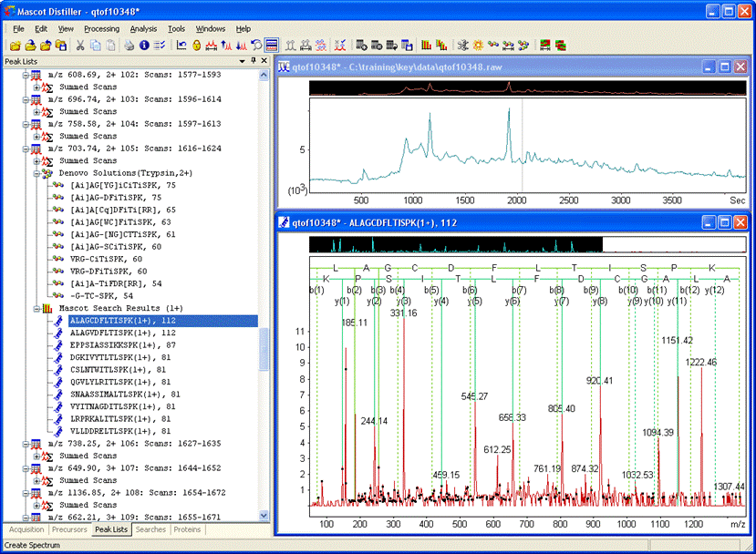Viewport: 756px width, 554px height.
Task: Click the last red-green stacked toolbar icon
Action: (x=560, y=46)
